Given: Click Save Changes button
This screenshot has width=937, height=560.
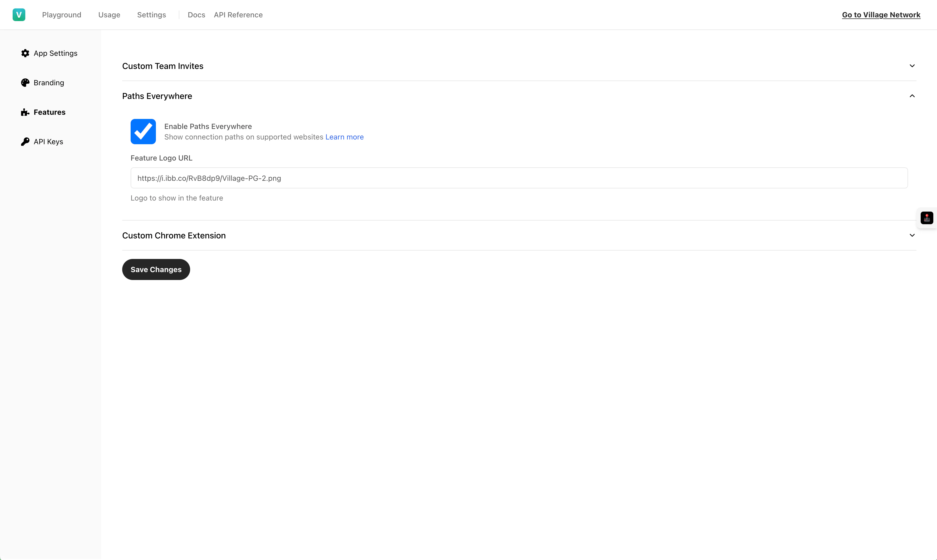Looking at the screenshot, I should click(x=156, y=269).
